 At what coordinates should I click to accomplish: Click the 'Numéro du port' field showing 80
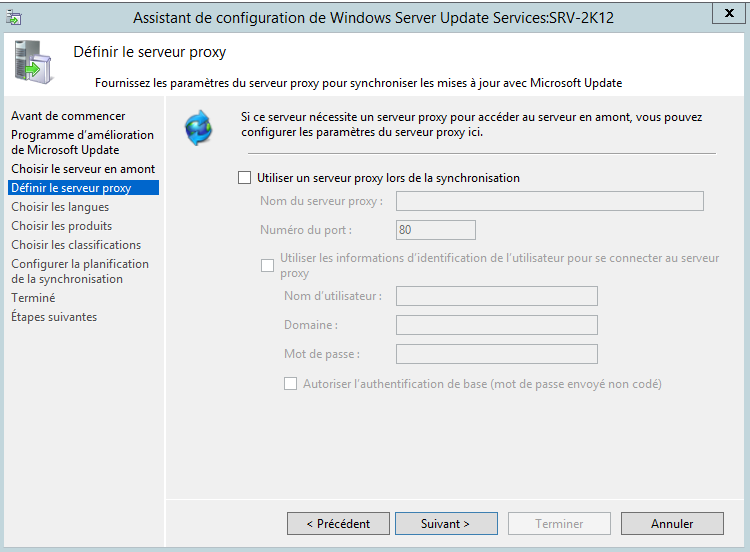pos(436,230)
